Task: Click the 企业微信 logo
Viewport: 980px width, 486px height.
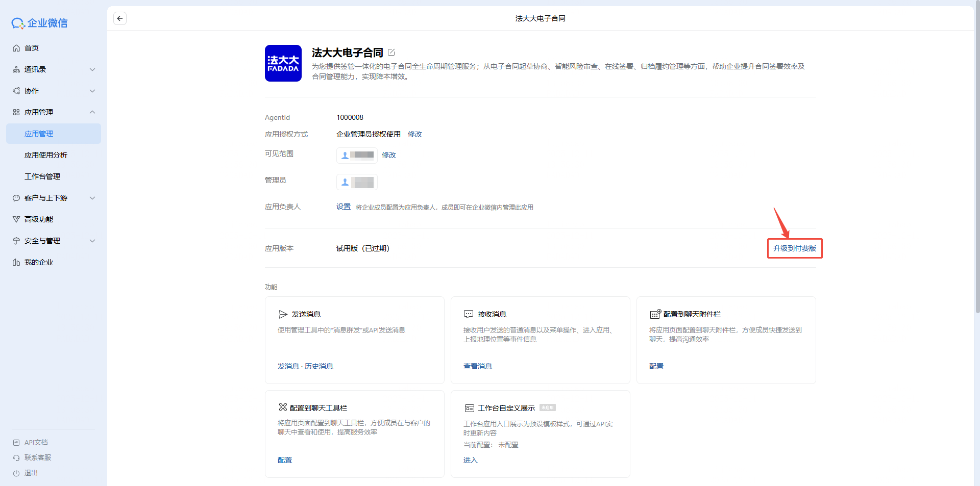Action: [39, 23]
